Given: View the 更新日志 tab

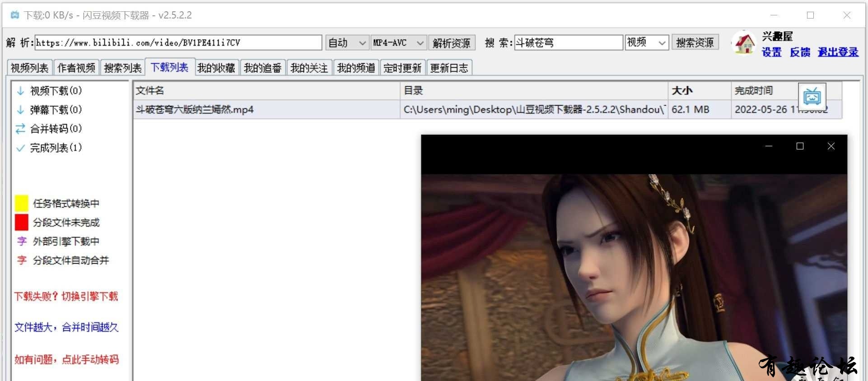Looking at the screenshot, I should coord(449,68).
